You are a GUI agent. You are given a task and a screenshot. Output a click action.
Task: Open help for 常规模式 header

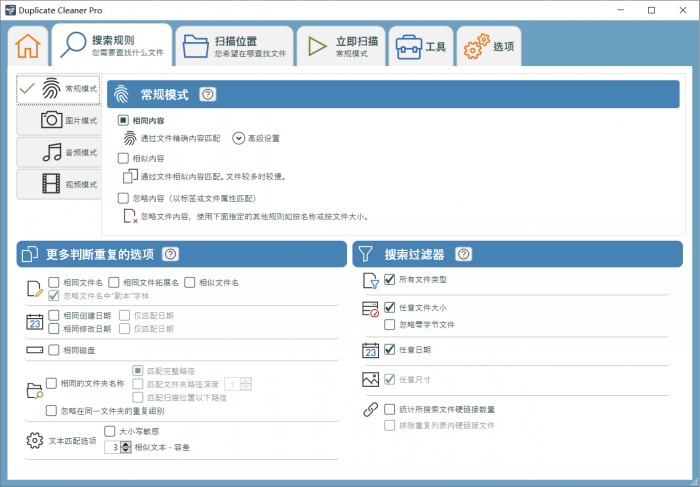pos(208,94)
